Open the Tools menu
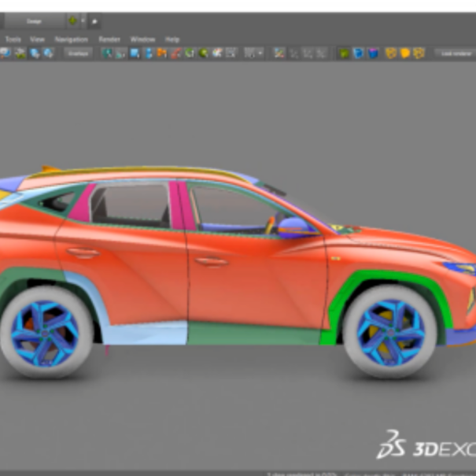Viewport: 476px width, 476px height. (13, 39)
